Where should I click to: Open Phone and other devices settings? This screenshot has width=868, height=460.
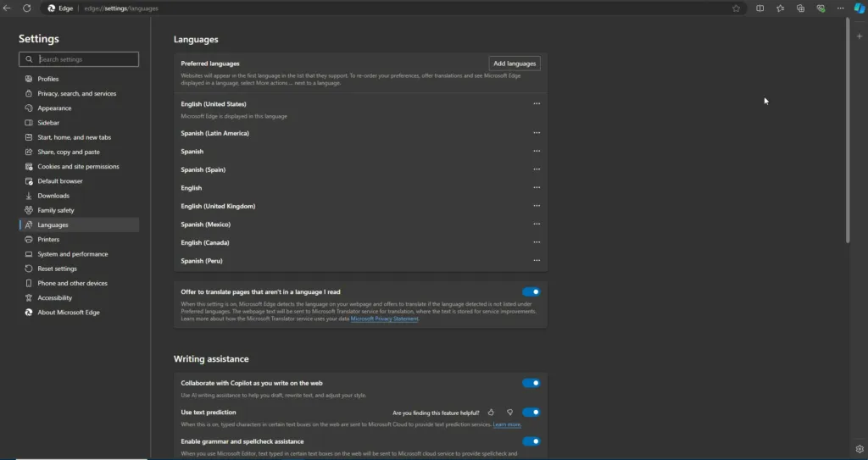coord(79,284)
